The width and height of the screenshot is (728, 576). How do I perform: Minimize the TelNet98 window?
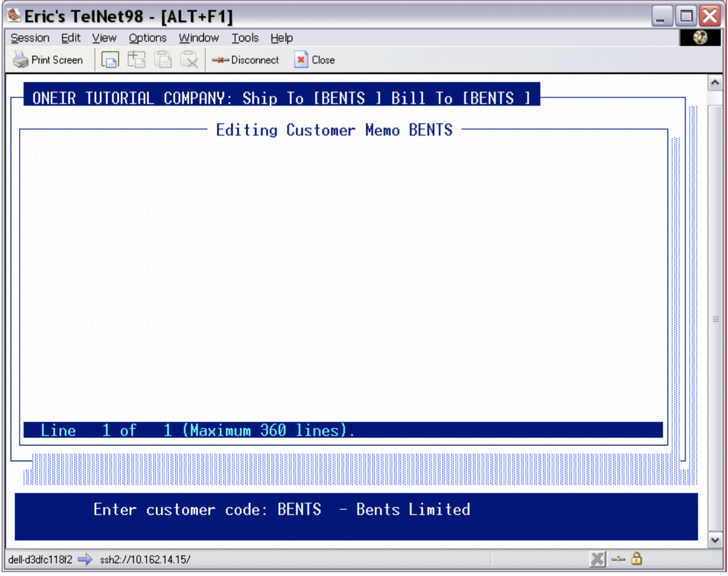tap(662, 16)
